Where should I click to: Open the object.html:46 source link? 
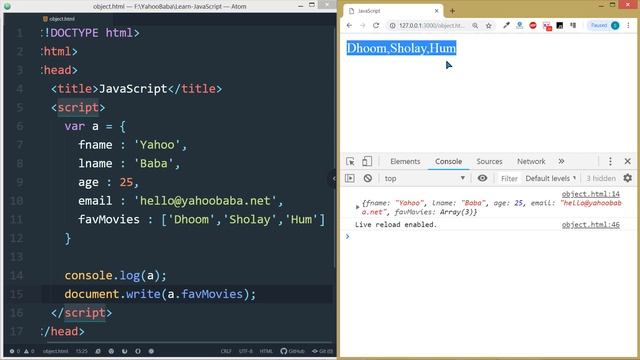coord(590,224)
